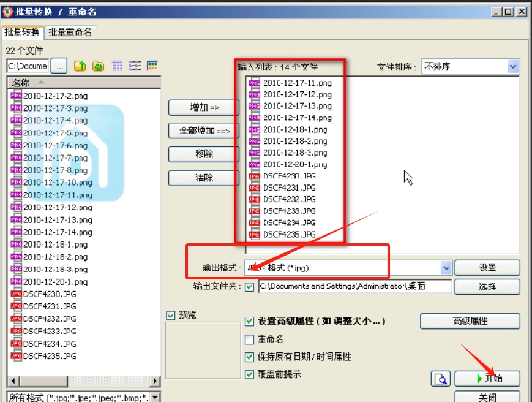Switch to the 批量转换 tab
Screen dimensions: 532x402
click(21, 32)
